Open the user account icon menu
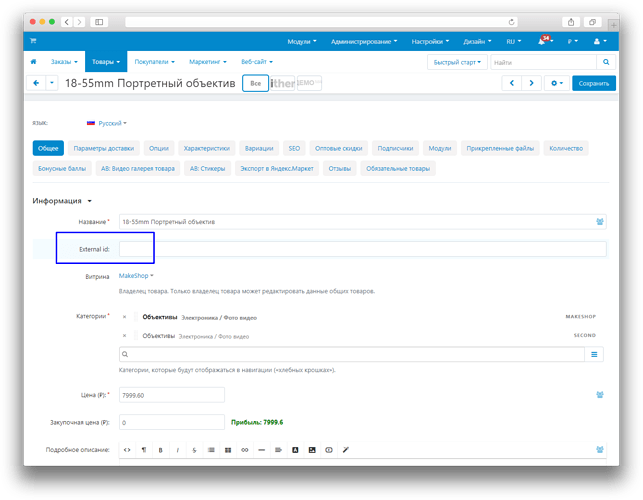 [600, 41]
